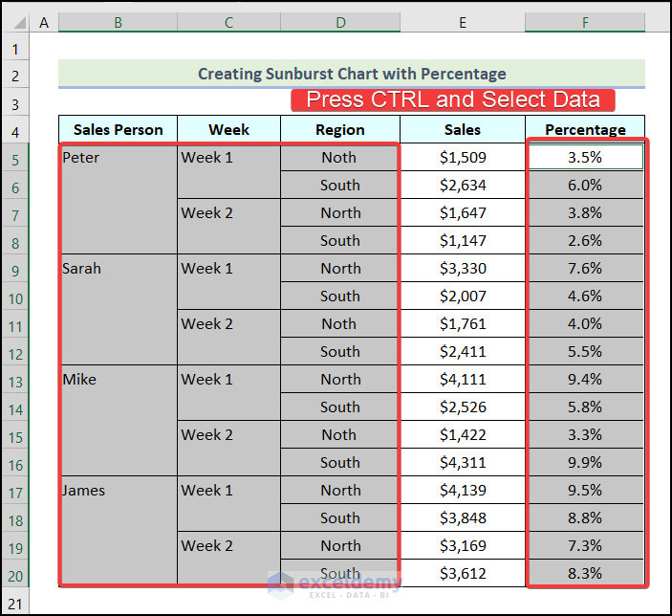This screenshot has height=616, width=672.
Task: Select the row 4 header
Action: [x=15, y=130]
